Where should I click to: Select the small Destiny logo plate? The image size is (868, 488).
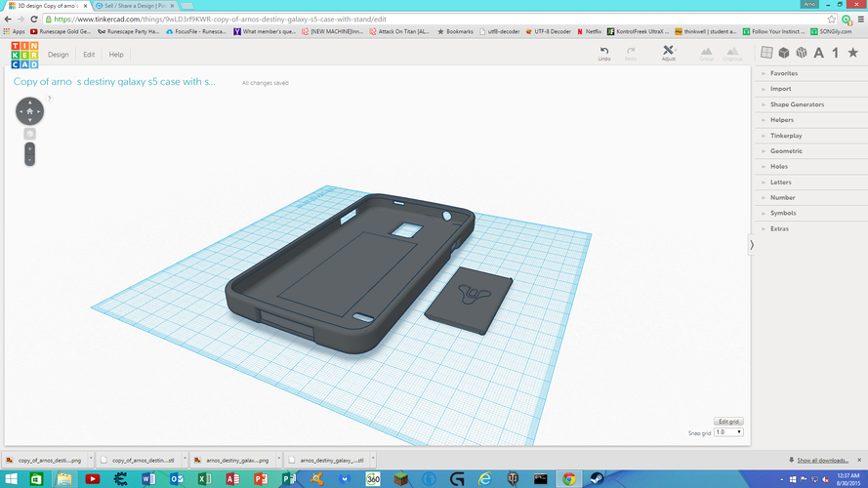click(469, 301)
